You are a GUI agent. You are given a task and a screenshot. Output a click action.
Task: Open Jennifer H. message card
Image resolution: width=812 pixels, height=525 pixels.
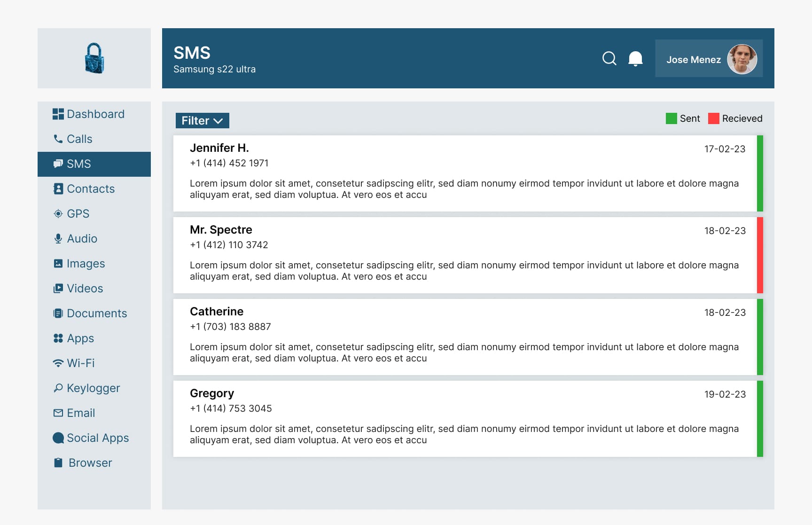pos(465,173)
